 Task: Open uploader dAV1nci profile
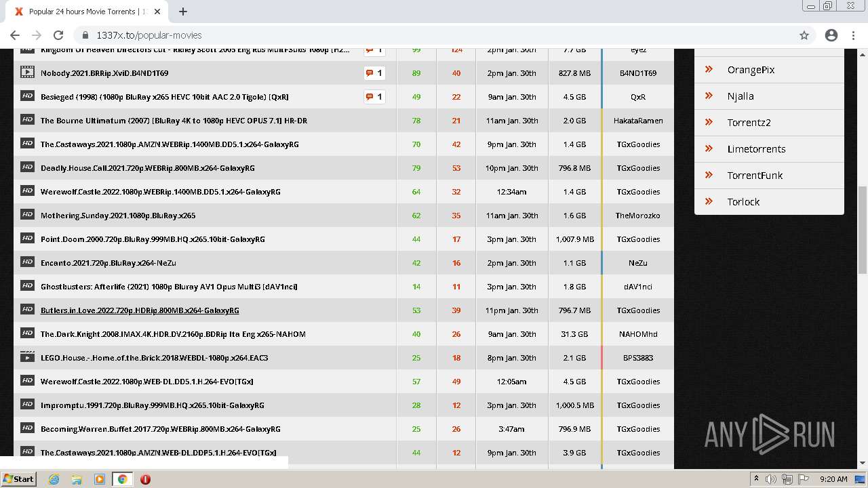638,287
